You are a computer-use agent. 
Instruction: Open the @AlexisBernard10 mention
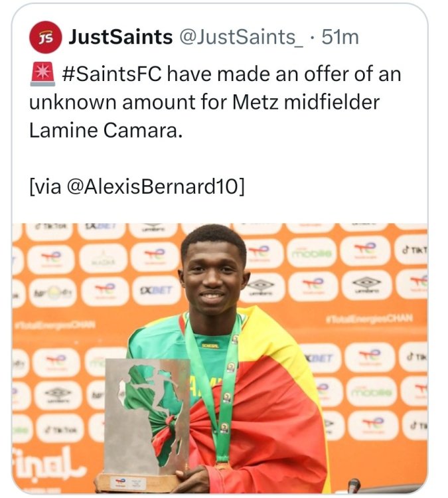coord(154,187)
